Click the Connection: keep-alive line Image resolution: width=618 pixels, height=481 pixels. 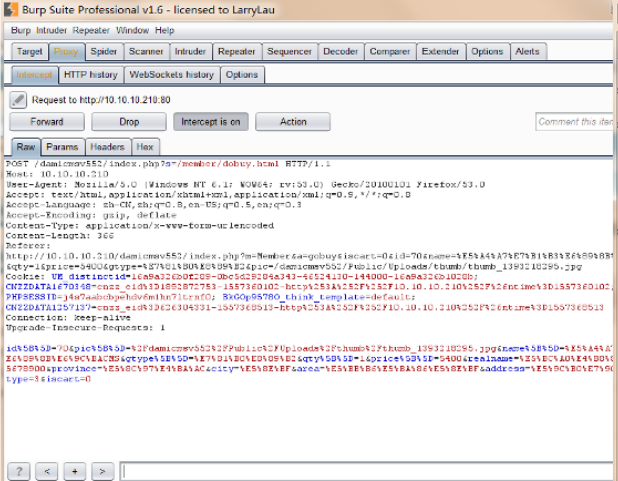point(68,317)
